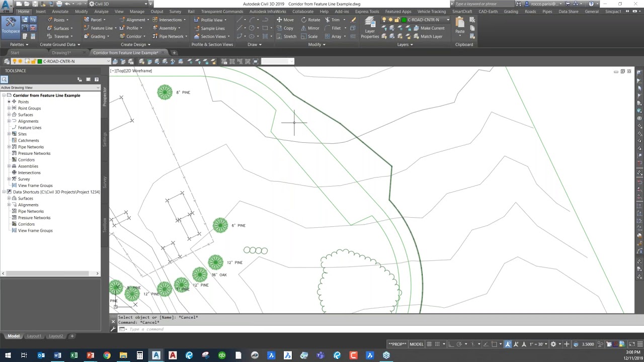Click the Parcel tool

point(96,20)
